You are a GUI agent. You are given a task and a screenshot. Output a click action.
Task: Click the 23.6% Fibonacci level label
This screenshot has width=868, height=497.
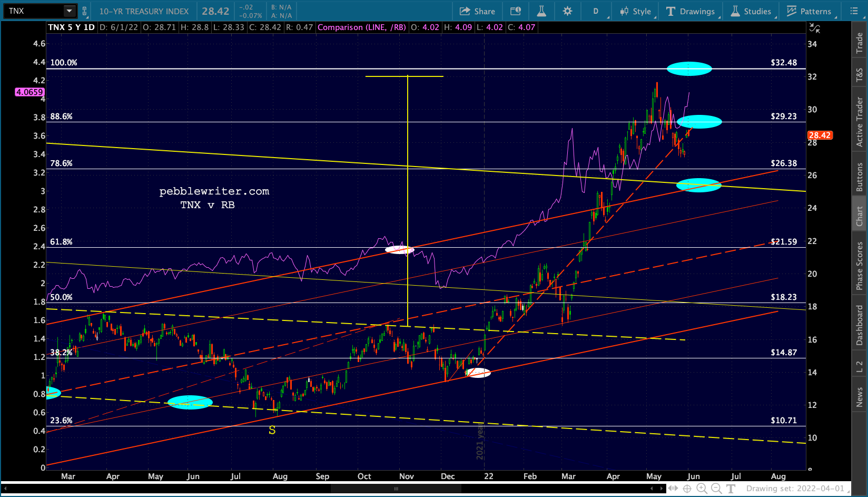[x=61, y=421]
